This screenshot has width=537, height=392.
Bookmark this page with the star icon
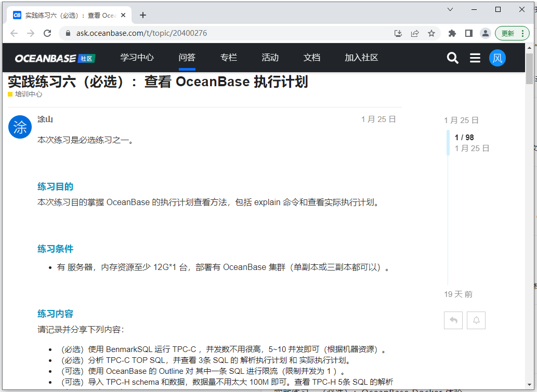(431, 33)
